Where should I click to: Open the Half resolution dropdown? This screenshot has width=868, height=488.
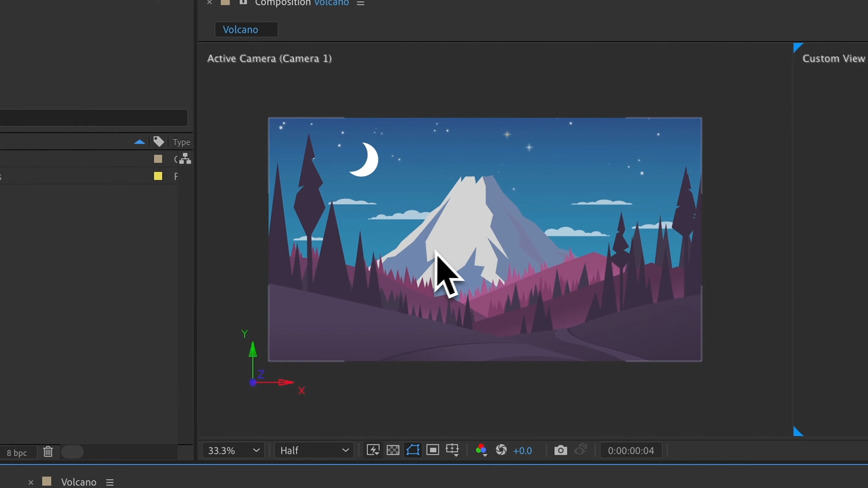[x=314, y=450]
